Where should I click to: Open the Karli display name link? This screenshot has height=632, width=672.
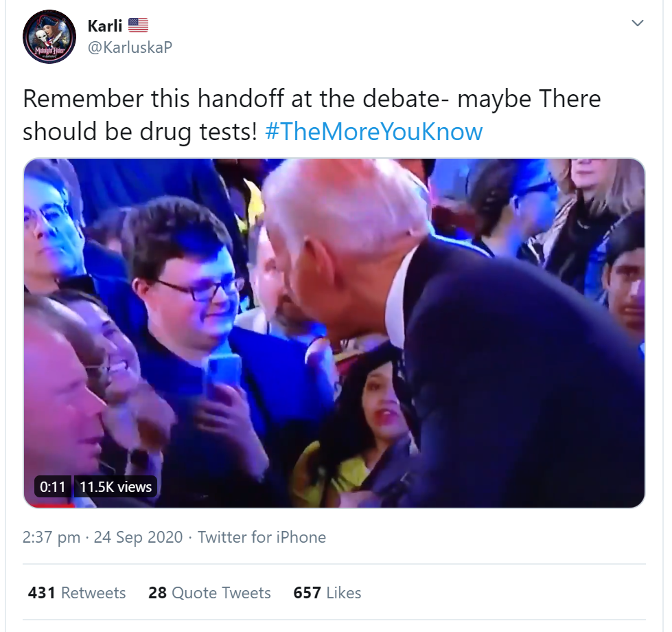pyautogui.click(x=105, y=25)
